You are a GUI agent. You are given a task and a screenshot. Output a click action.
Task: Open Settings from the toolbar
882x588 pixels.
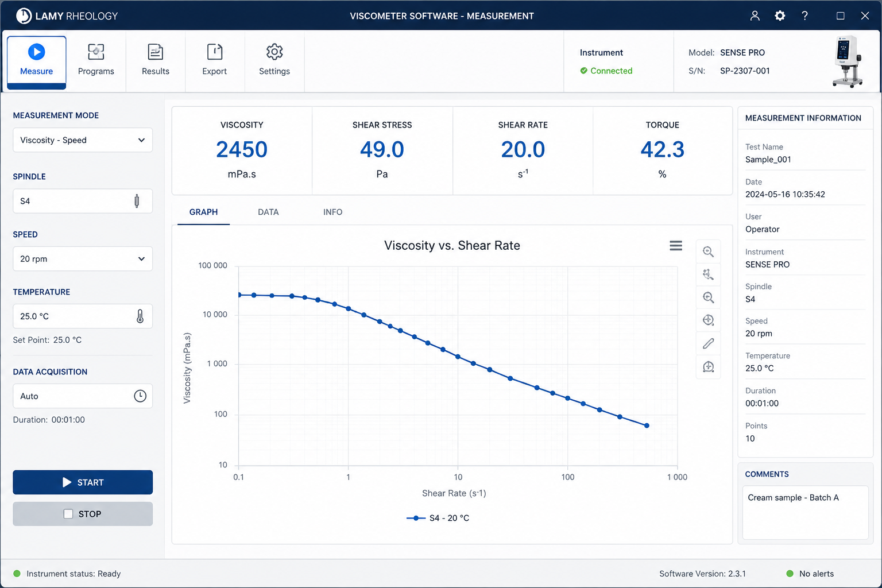click(x=274, y=60)
